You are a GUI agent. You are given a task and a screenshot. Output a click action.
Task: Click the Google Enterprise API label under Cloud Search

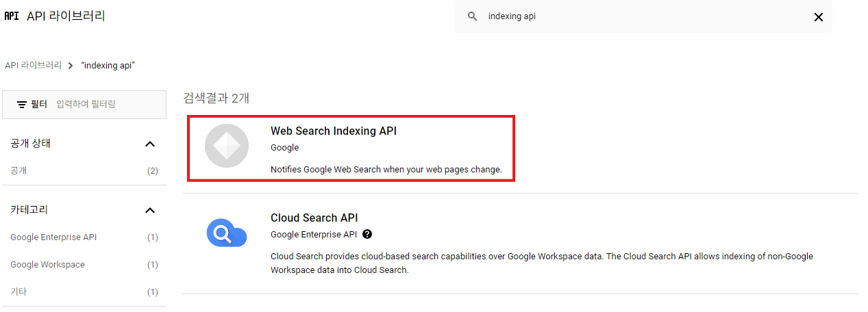coord(314,234)
